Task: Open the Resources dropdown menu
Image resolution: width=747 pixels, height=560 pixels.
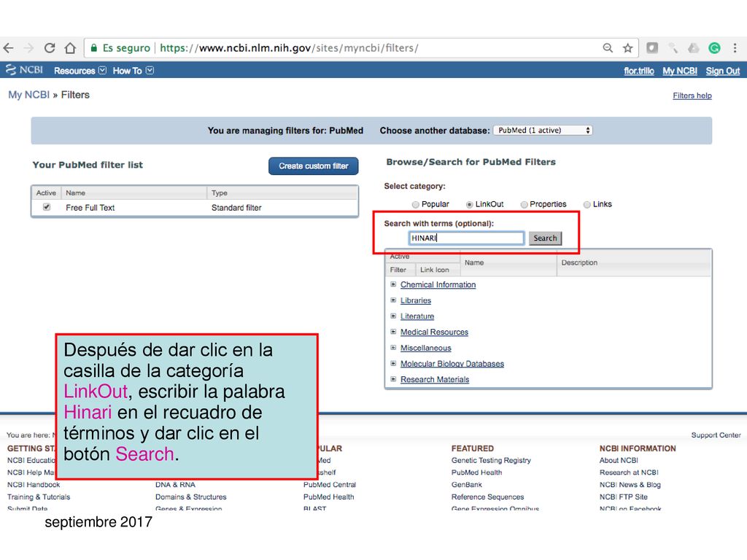Action: coord(80,71)
